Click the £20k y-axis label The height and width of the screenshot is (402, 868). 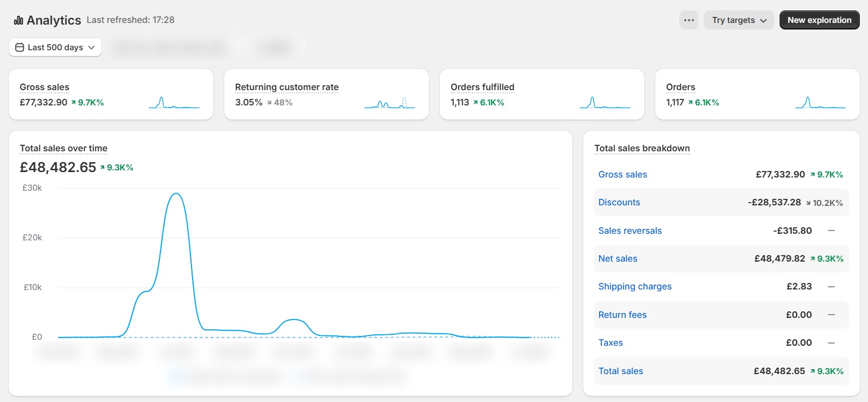32,237
